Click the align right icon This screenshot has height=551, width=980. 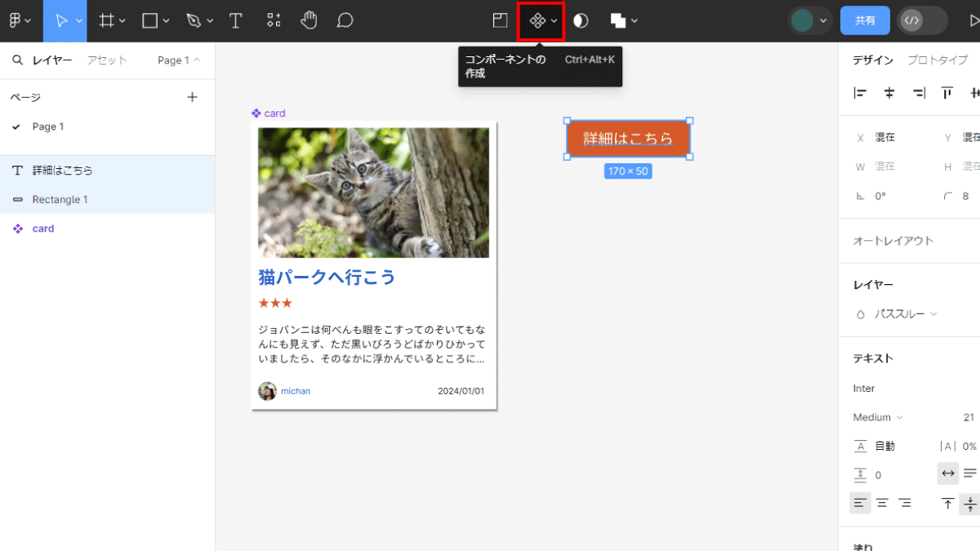[x=919, y=93]
